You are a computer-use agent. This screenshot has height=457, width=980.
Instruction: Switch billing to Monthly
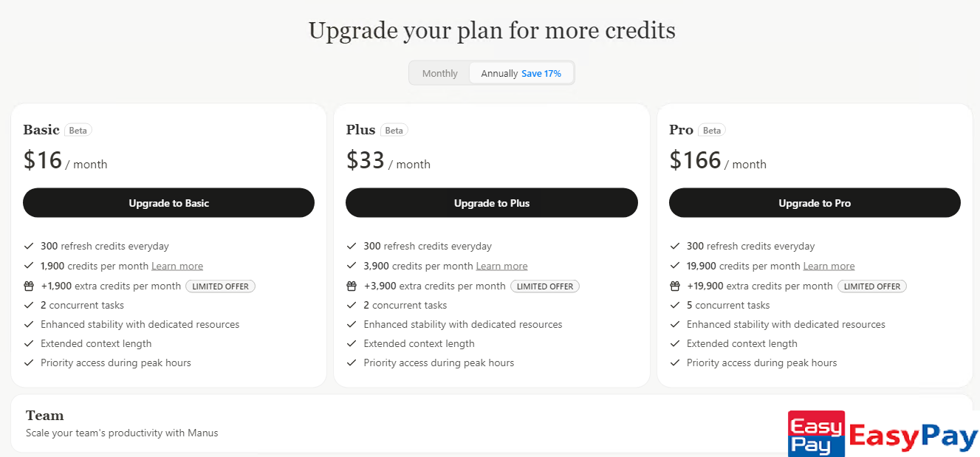(x=440, y=74)
